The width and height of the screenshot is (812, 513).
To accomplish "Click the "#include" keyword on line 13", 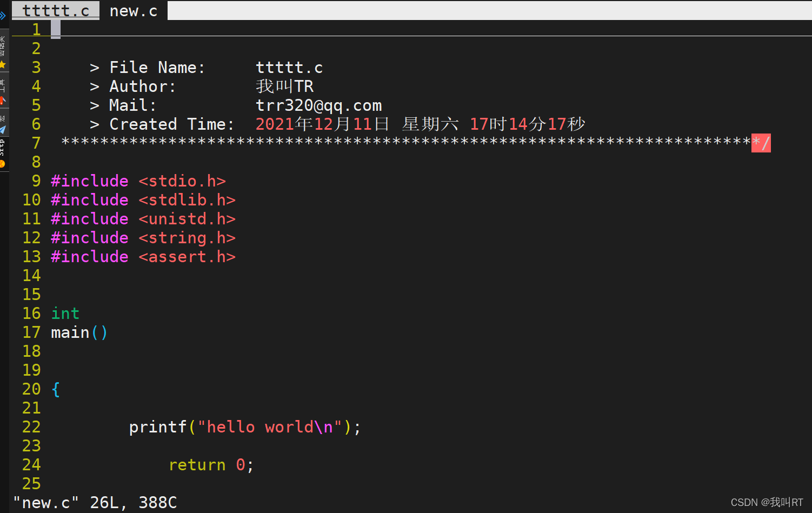I will coord(90,257).
